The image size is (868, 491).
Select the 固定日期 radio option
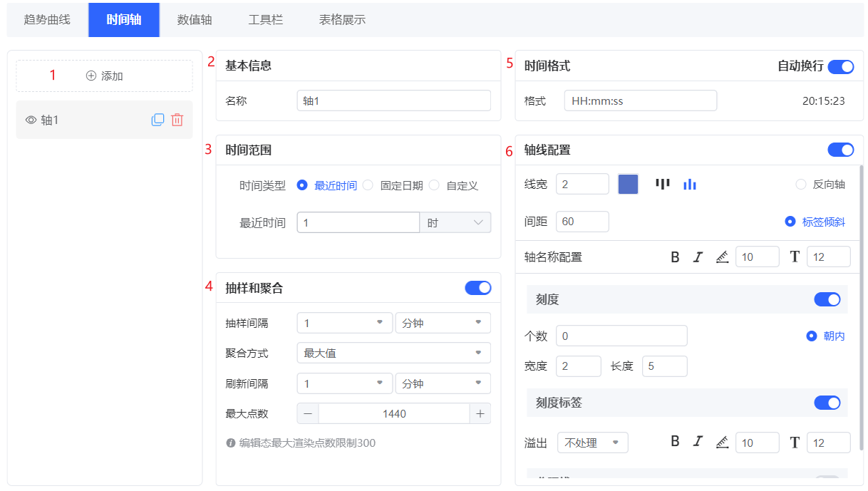pos(368,185)
